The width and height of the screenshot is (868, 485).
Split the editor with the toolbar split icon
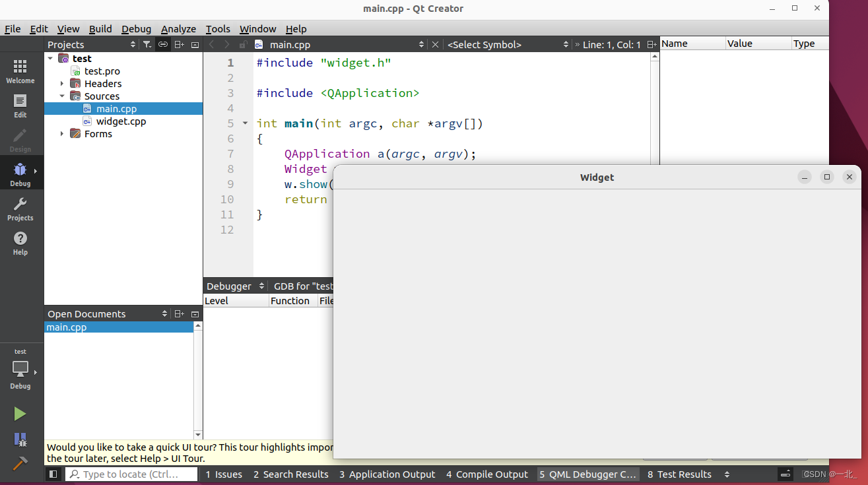[x=651, y=44]
